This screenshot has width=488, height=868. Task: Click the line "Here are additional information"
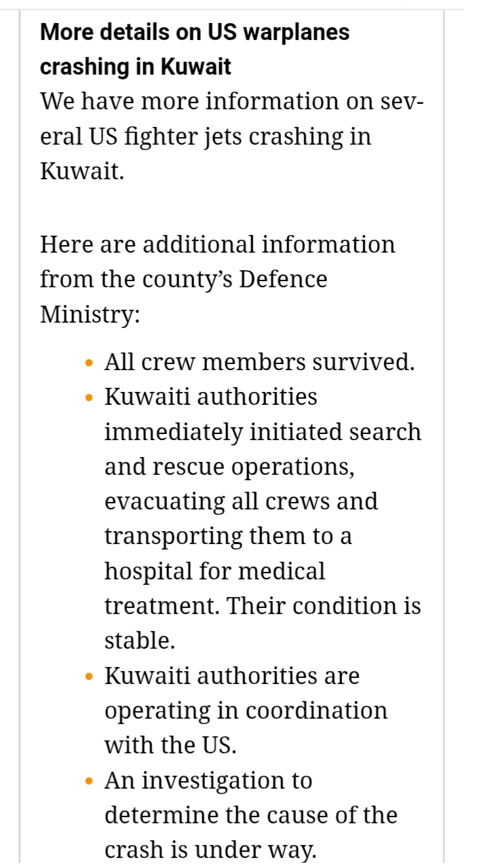click(x=217, y=245)
